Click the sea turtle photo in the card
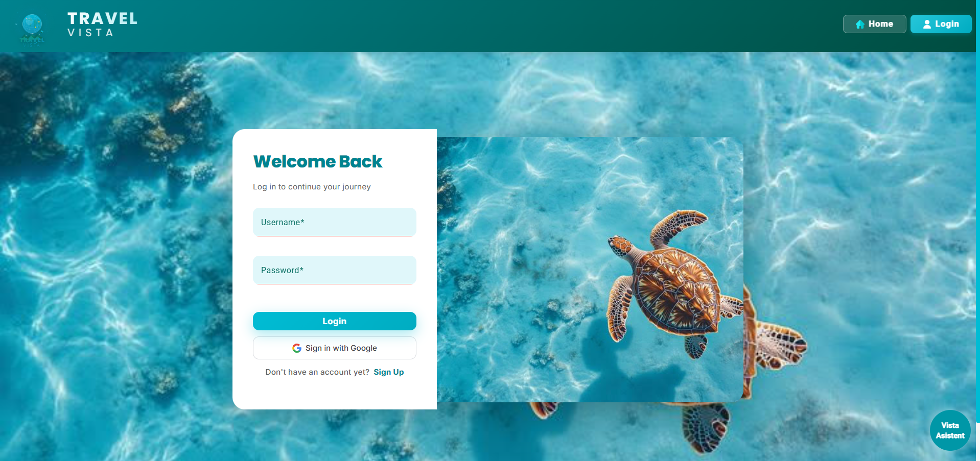Viewport: 980px width, 461px height. [590, 269]
